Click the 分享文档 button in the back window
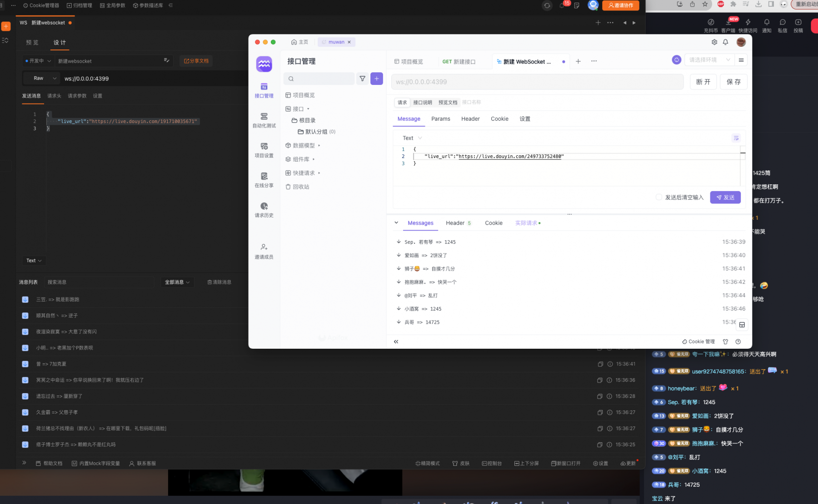The height and width of the screenshot is (504, 818). tap(196, 61)
